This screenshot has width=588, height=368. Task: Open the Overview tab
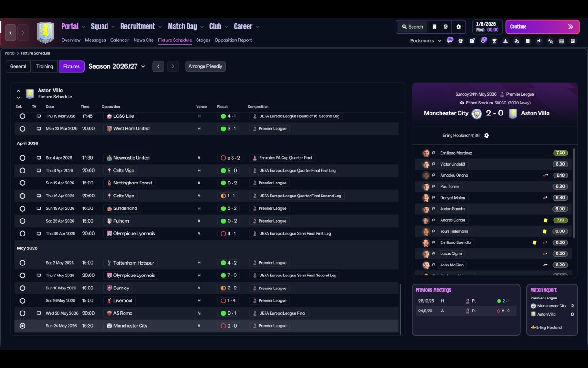(71, 40)
